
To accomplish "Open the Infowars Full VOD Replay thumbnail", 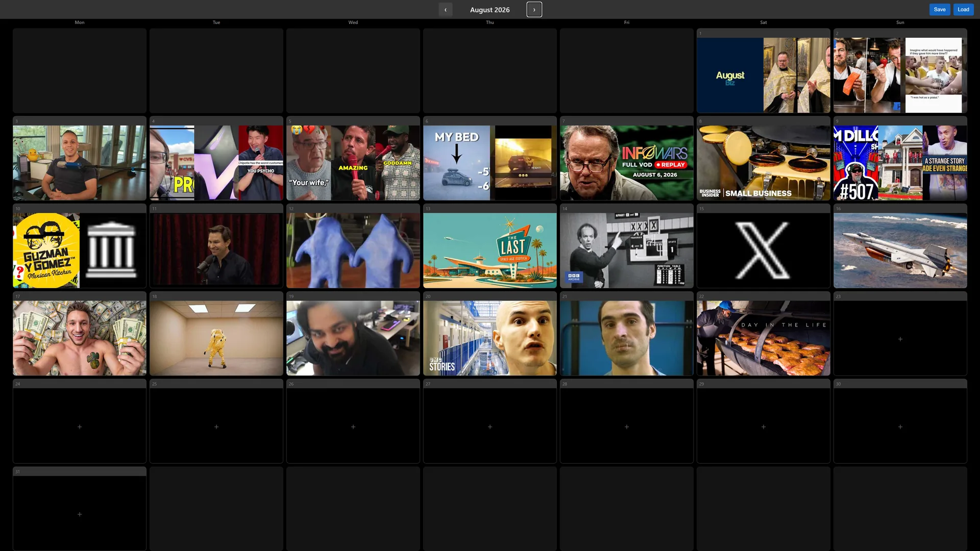I will 627,163.
